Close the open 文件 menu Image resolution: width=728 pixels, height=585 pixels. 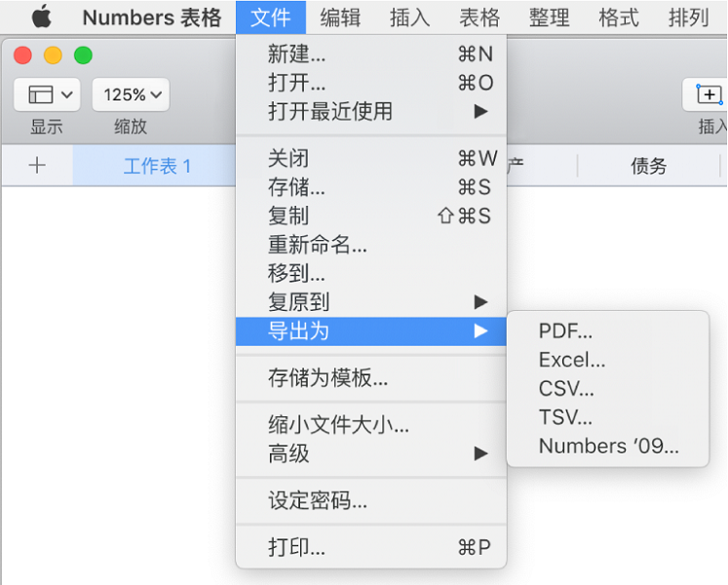[271, 18]
